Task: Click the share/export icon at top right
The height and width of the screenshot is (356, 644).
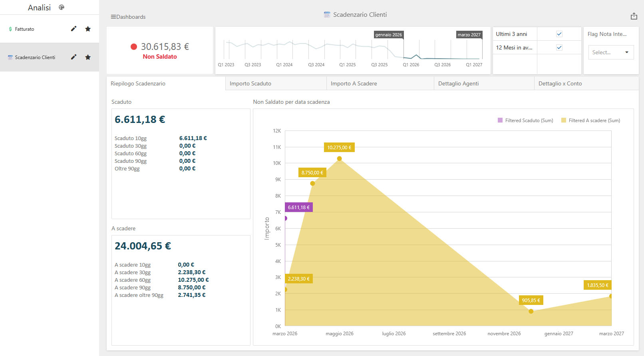Action: [x=634, y=16]
